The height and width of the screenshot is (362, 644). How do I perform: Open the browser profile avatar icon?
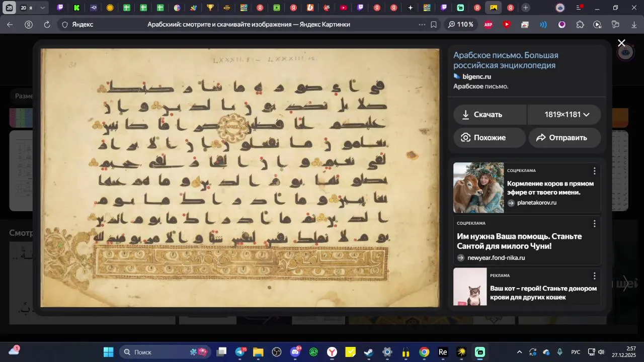coord(560,8)
